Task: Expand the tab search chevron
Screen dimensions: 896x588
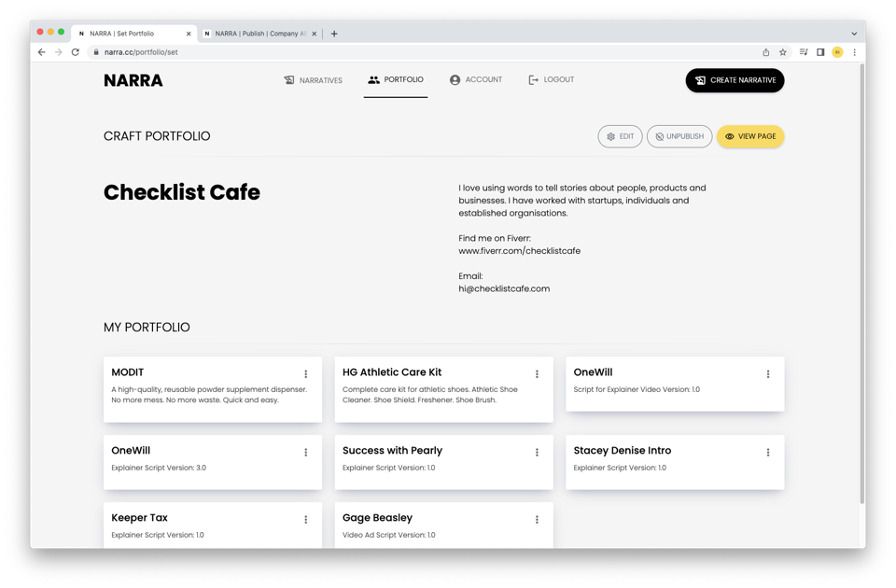Action: point(854,34)
